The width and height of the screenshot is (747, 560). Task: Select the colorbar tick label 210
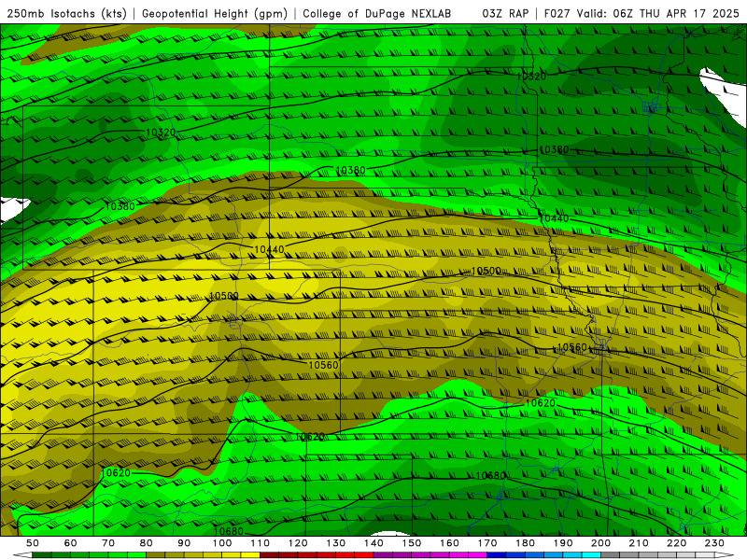(639, 543)
